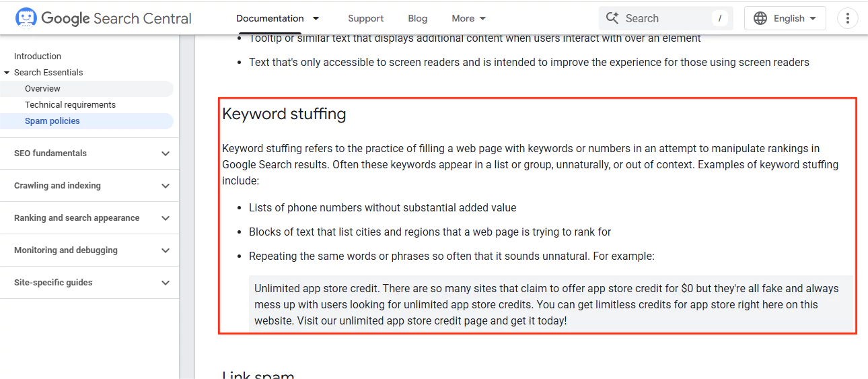The image size is (868, 379).
Task: Collapse the Search Essentials tree arrow
Action: (7, 73)
